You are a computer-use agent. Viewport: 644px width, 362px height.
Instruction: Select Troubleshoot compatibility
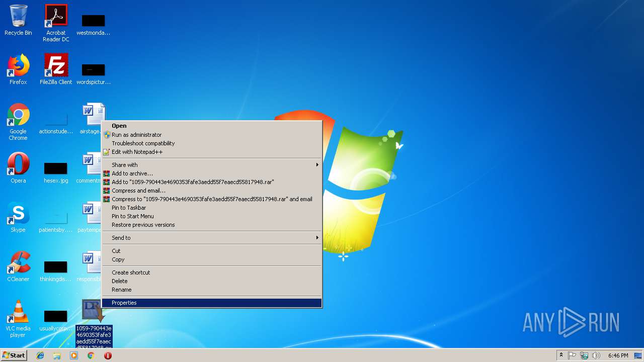coord(212,143)
